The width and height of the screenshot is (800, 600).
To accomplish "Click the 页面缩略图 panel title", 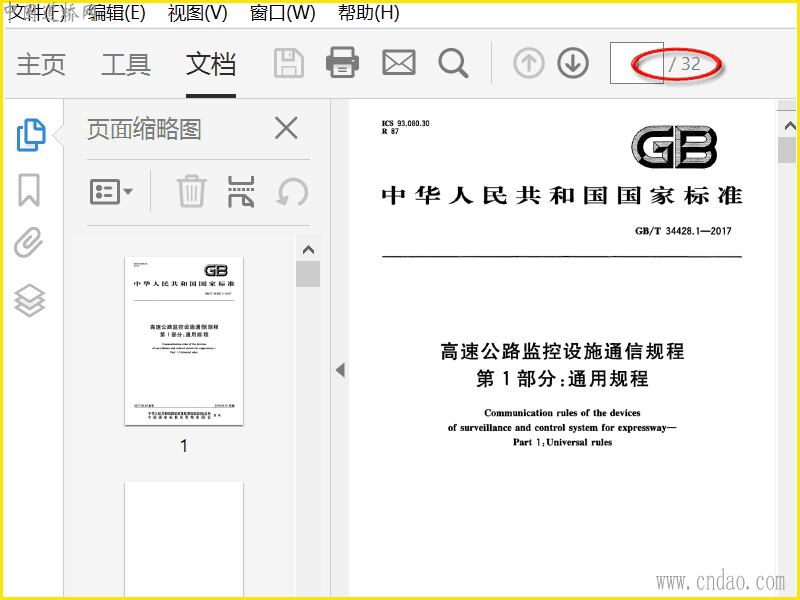I will pos(144,129).
